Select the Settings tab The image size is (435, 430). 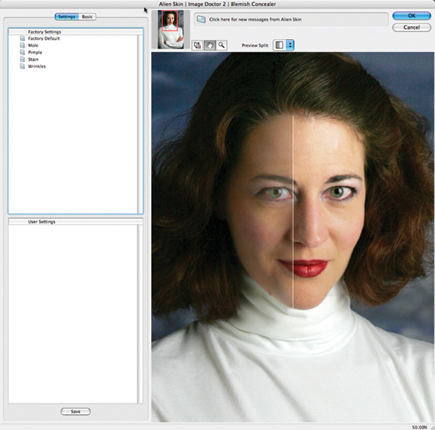[66, 17]
